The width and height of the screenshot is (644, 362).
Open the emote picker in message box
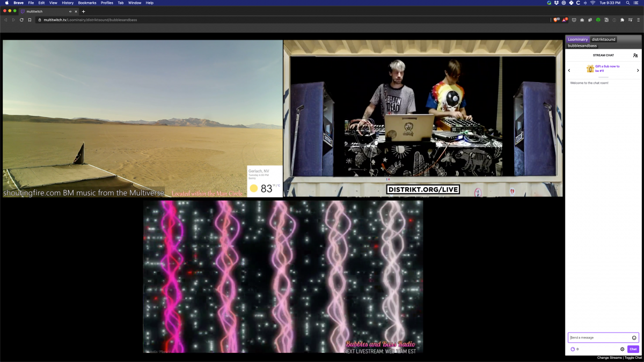pos(634,338)
